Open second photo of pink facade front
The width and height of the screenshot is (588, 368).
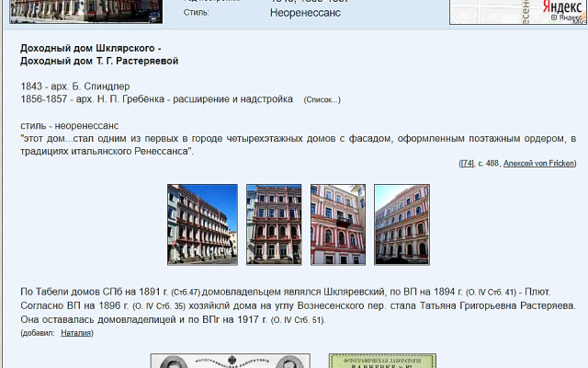274,224
